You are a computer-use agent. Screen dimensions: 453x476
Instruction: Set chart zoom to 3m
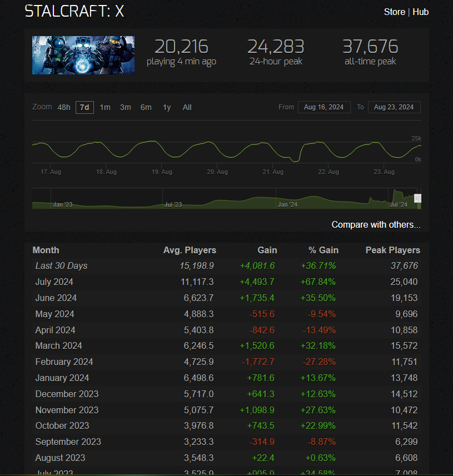click(x=126, y=107)
